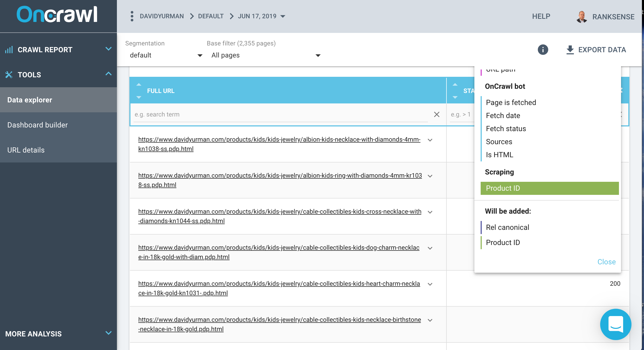This screenshot has width=644, height=350.
Task: Click the Close link in field picker
Action: (606, 262)
